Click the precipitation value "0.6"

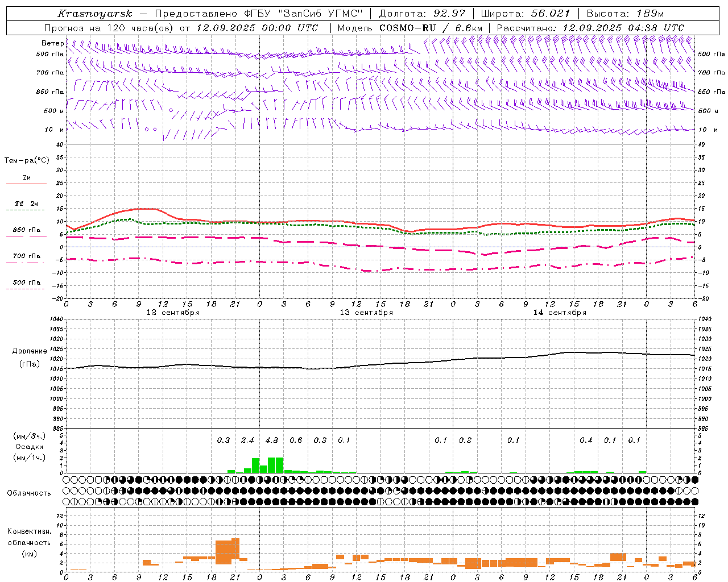296,440
